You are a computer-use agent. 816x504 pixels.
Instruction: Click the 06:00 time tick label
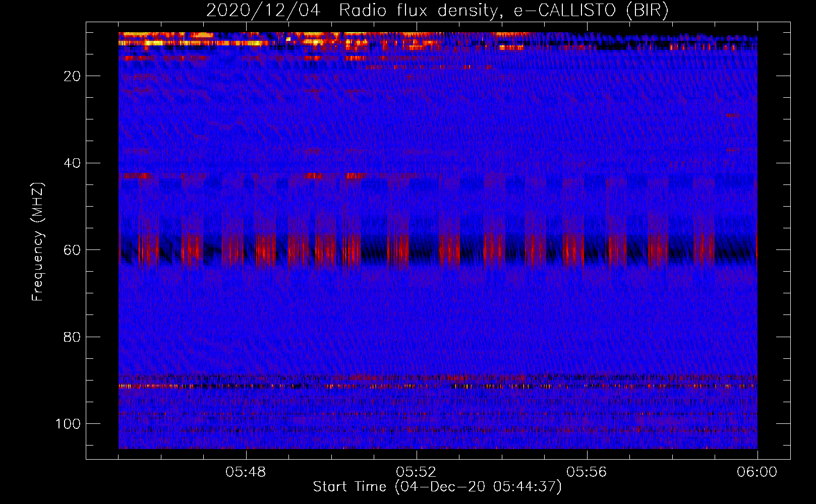pos(757,472)
